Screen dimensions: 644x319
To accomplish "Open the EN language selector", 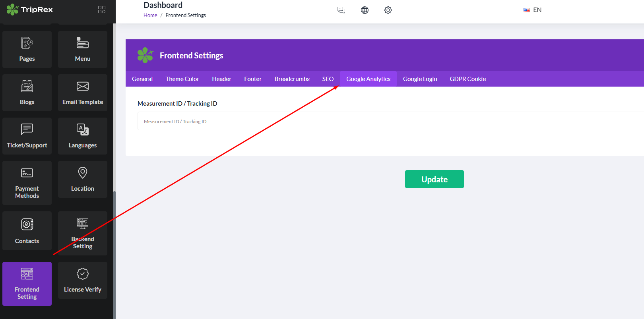I will tap(533, 10).
